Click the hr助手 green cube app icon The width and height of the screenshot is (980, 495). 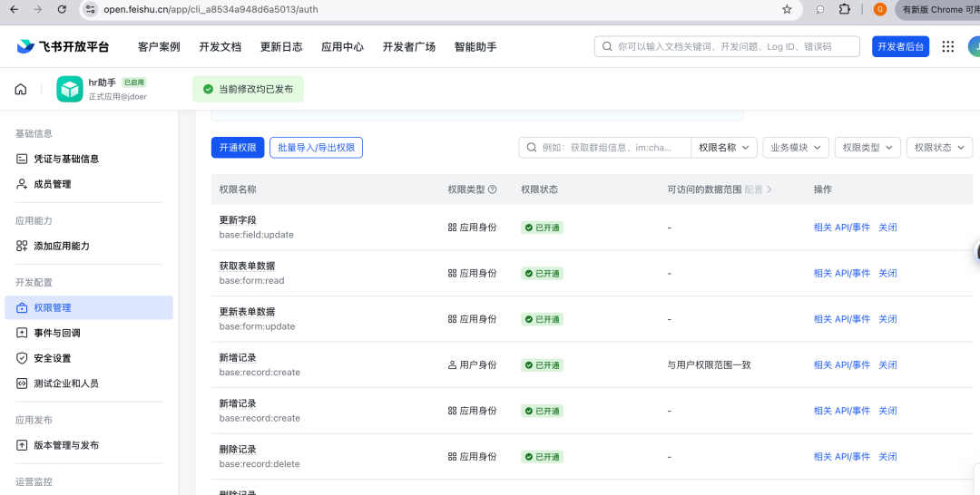(70, 89)
